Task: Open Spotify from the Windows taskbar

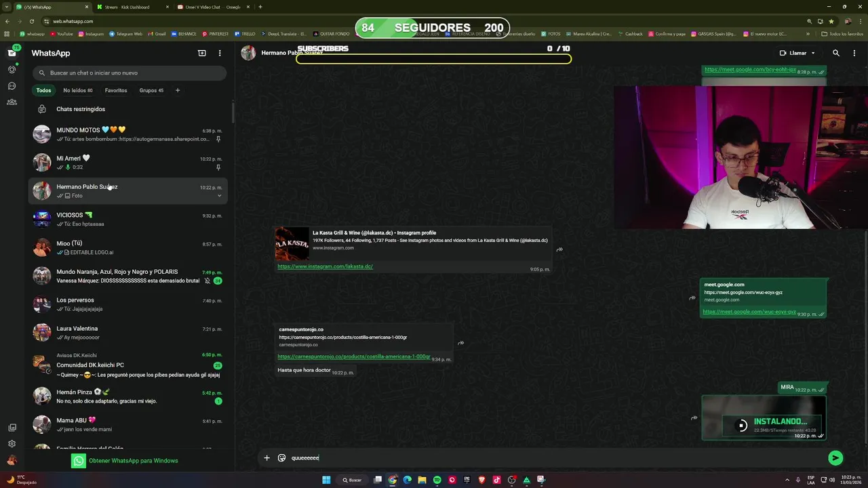Action: [x=437, y=480]
